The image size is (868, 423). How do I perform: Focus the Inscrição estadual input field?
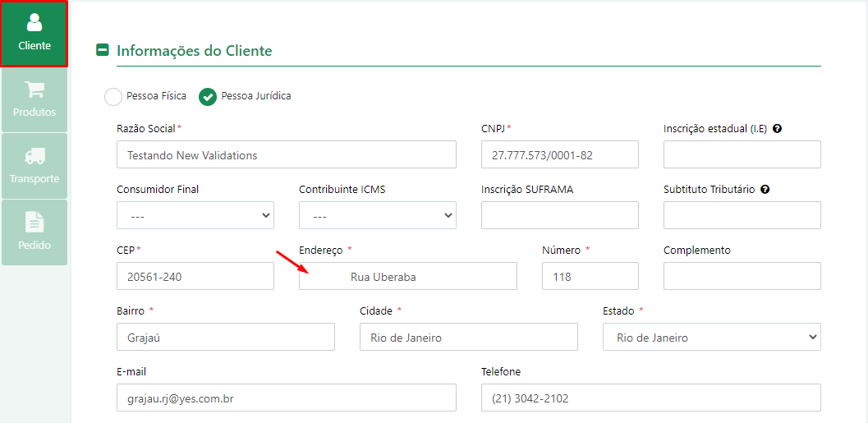coord(742,154)
